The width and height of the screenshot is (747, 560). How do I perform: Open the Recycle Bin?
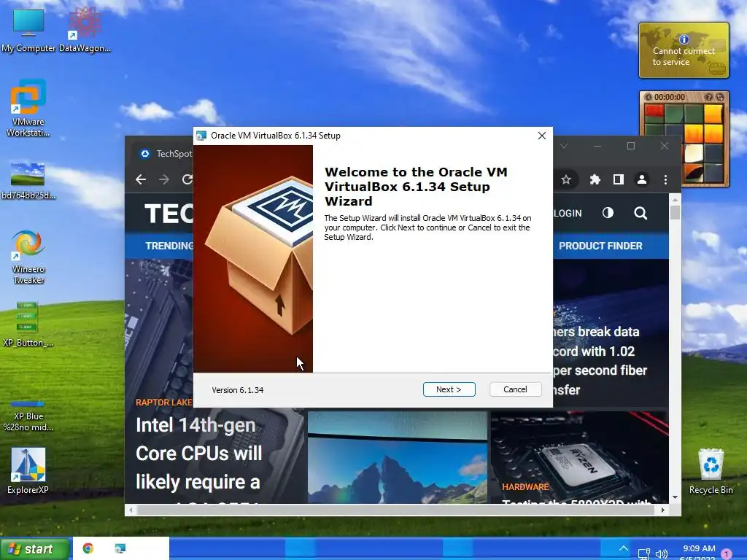tap(711, 472)
